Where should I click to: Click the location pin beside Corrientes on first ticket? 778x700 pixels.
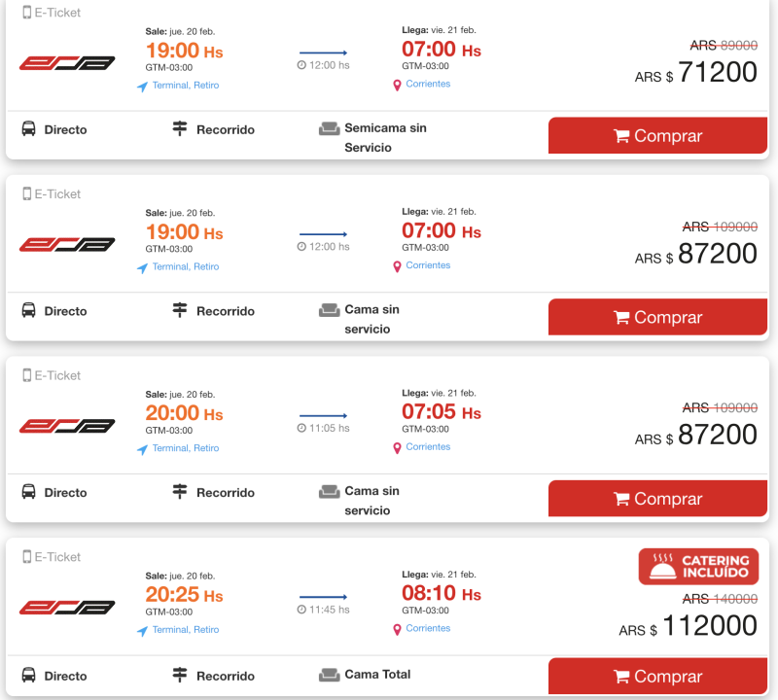[x=397, y=86]
